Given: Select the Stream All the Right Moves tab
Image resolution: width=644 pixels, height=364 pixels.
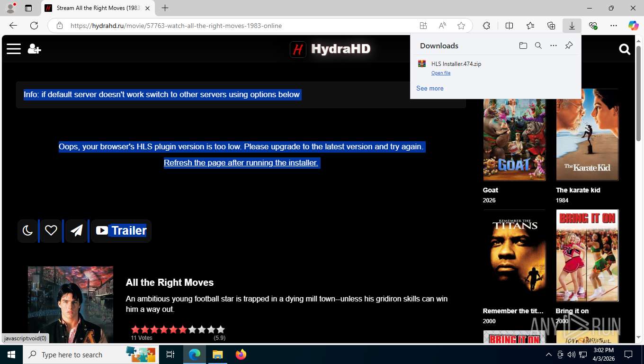Looking at the screenshot, I should click(x=98, y=8).
